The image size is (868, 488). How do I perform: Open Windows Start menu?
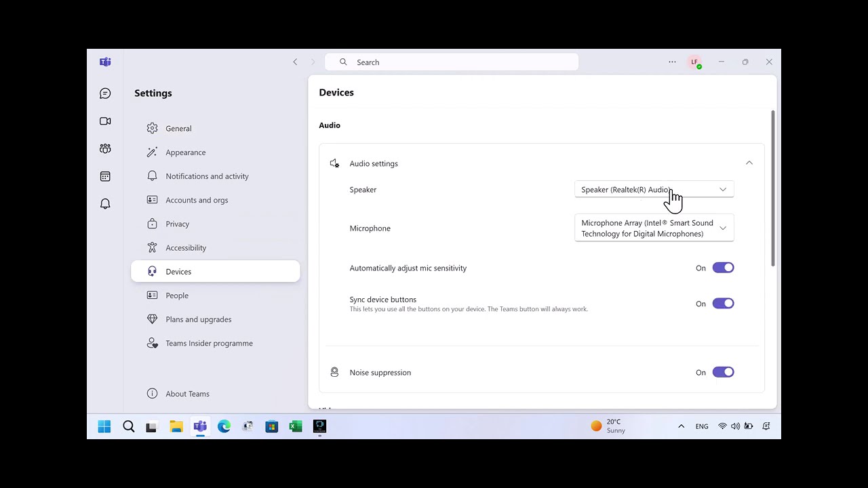104,426
